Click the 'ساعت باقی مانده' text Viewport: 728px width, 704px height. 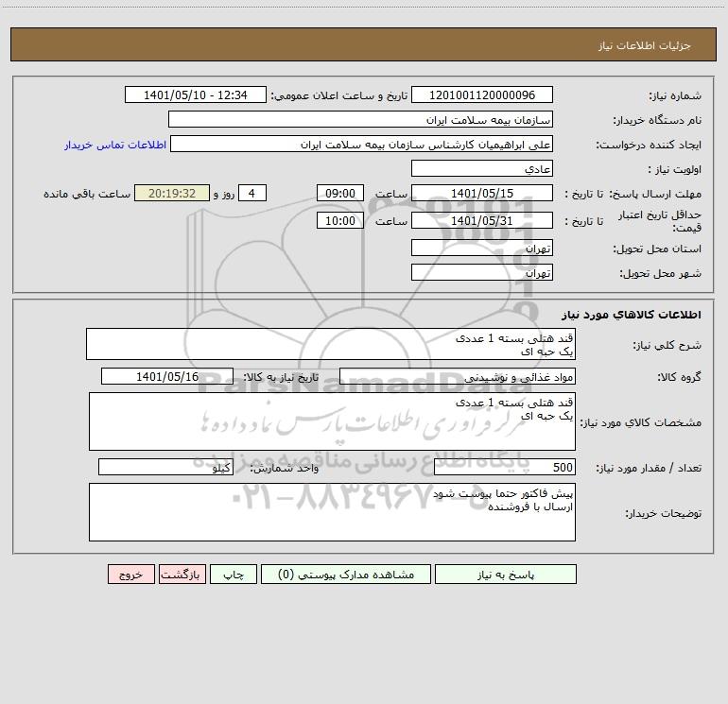click(x=87, y=194)
